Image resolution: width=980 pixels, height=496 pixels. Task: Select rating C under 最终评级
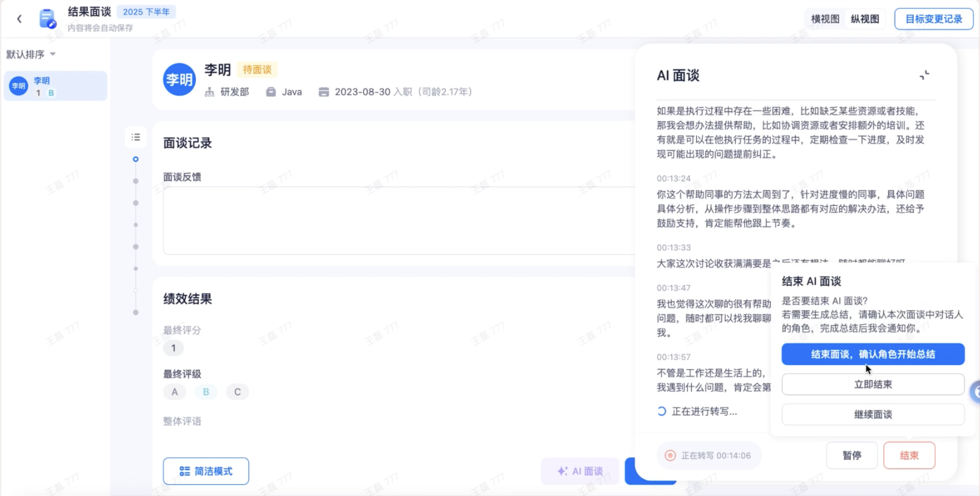click(x=237, y=392)
